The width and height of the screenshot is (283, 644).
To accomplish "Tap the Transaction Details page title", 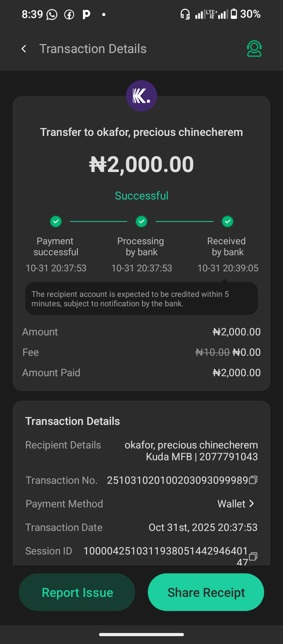I will click(93, 49).
